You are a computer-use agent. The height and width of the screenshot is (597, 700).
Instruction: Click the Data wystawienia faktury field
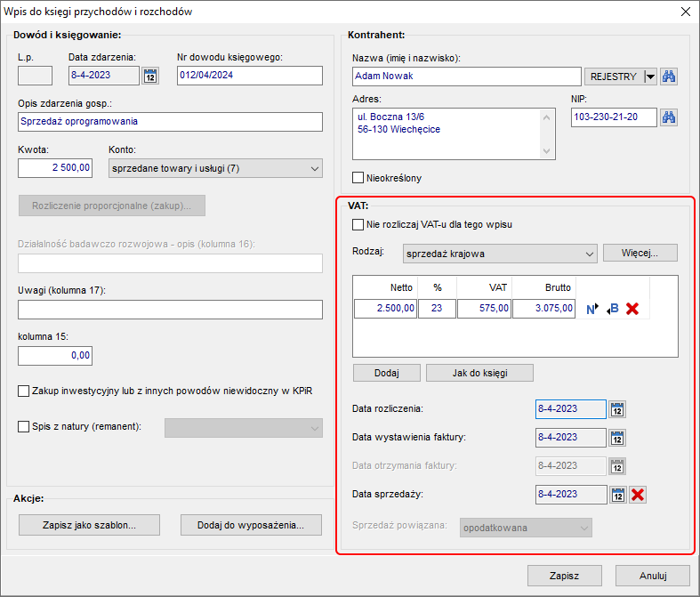[571, 438]
